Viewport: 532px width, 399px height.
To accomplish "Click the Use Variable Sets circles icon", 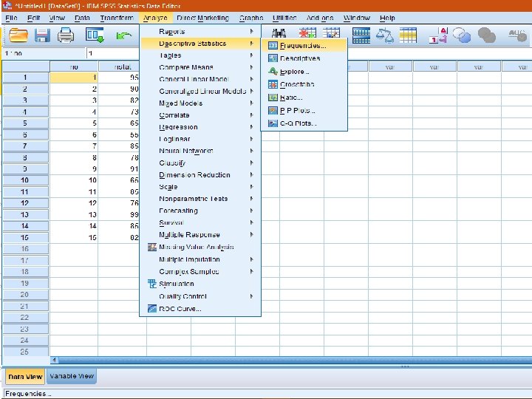I will pyautogui.click(x=462, y=35).
